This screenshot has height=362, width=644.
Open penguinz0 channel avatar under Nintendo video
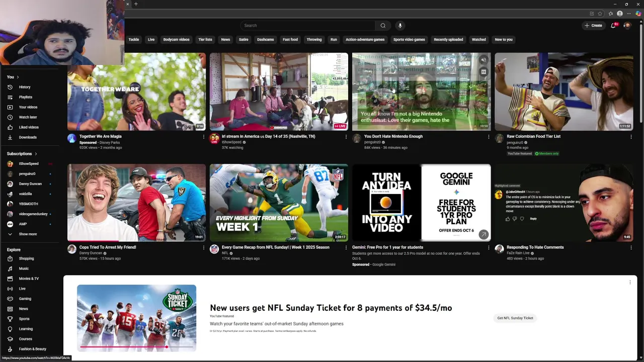coord(357,138)
